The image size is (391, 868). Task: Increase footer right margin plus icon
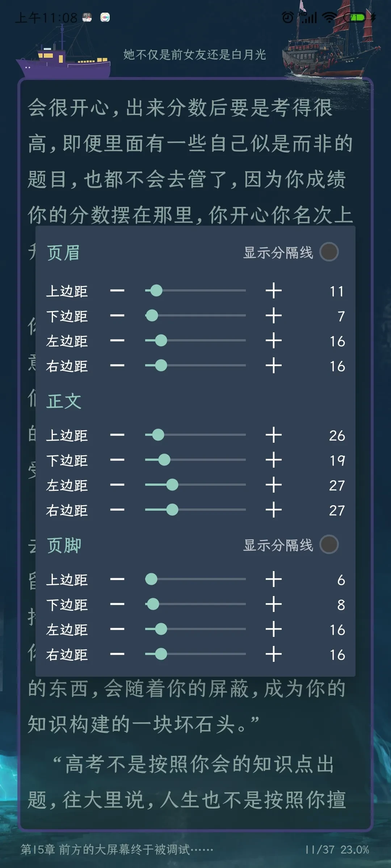tap(273, 654)
